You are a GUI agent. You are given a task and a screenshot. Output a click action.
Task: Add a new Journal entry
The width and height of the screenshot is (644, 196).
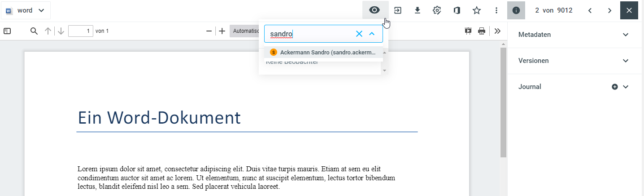(615, 87)
